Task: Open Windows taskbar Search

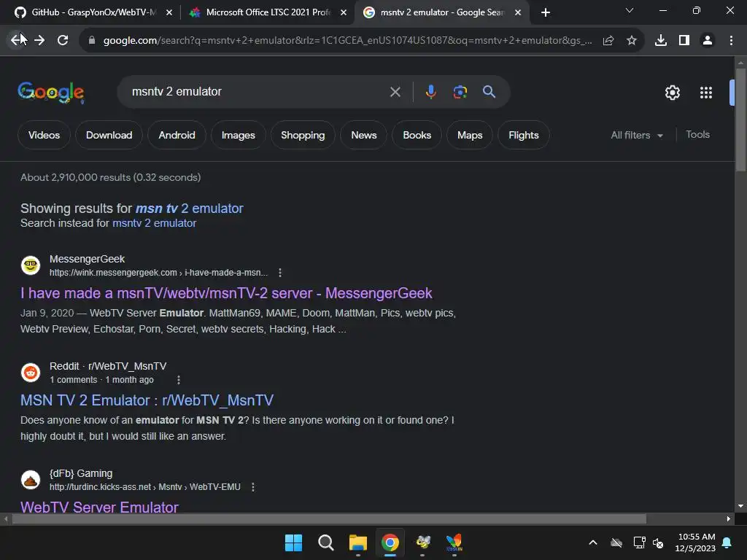Action: pyautogui.click(x=326, y=542)
